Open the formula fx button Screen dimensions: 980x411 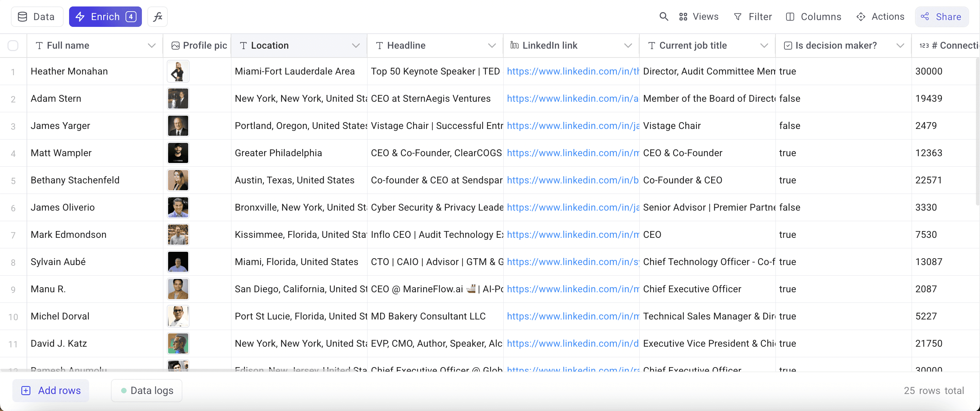(x=158, y=16)
